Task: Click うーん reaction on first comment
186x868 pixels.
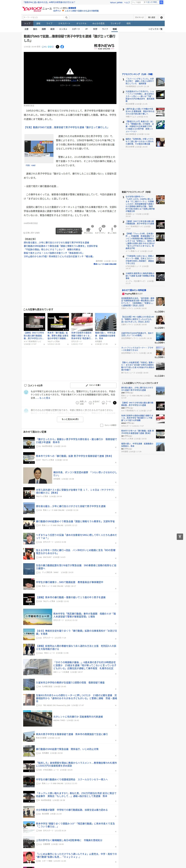Action: click(x=107, y=402)
